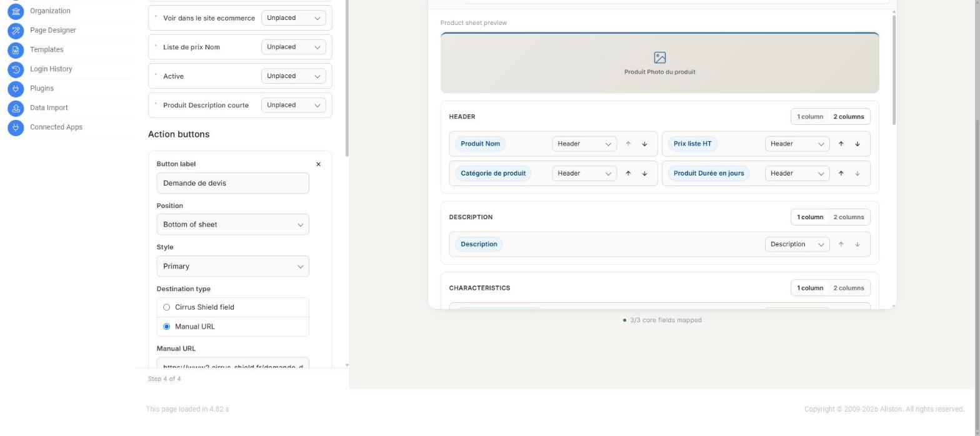Open Connected Apps in the sidebar

56,127
